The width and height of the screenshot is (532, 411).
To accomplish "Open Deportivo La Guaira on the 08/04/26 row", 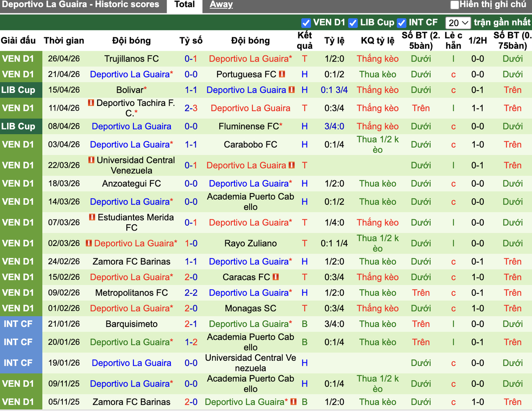I will click(131, 126).
